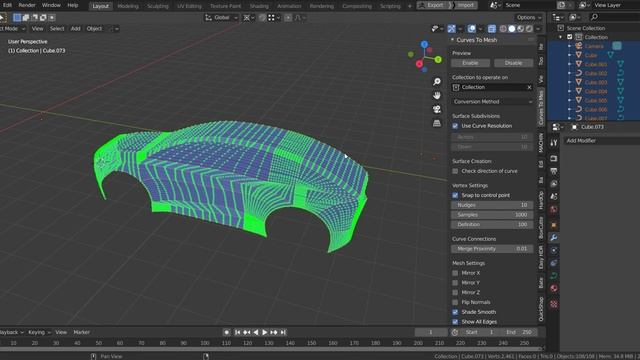Screen dimensions: 640x360
Task: Open the viewport Options dropdown
Action: click(528, 18)
